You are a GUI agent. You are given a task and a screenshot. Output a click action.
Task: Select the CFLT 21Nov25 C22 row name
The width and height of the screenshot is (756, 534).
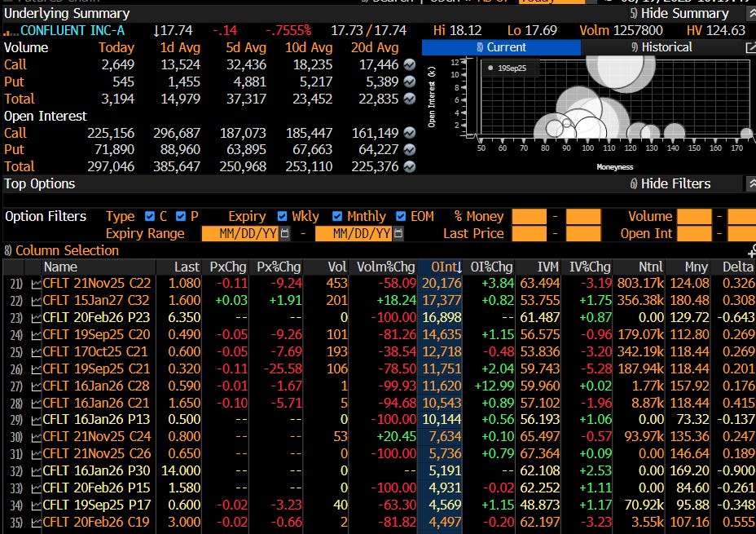tap(96, 284)
